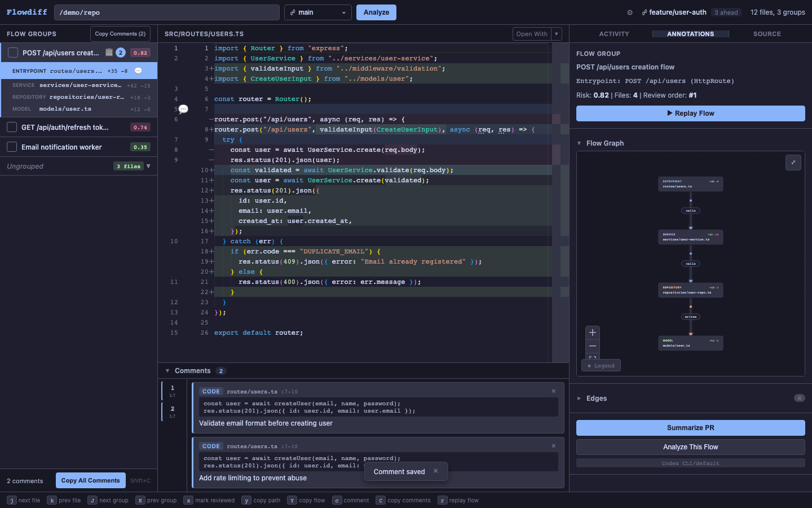Image resolution: width=812 pixels, height=508 pixels.
Task: Jump to comment 2 in list
Action: tap(173, 411)
